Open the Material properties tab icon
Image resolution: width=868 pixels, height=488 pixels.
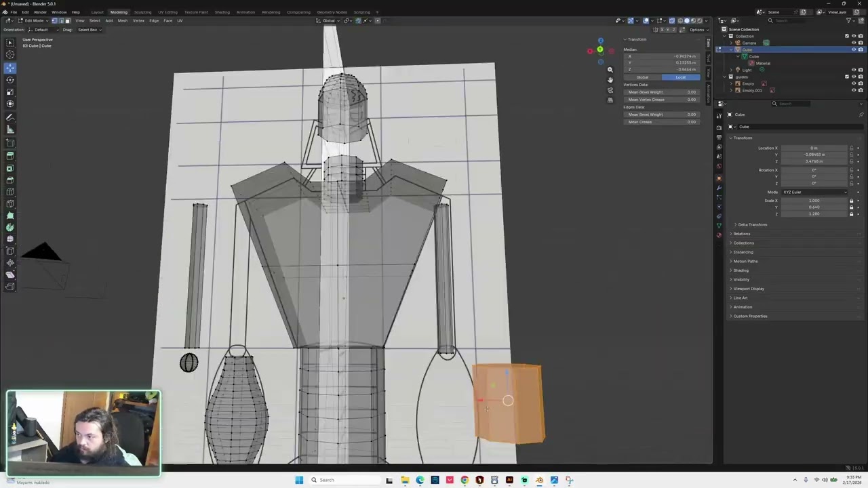(719, 235)
